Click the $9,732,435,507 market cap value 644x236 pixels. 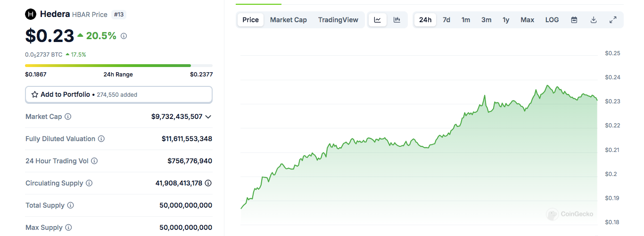click(177, 117)
